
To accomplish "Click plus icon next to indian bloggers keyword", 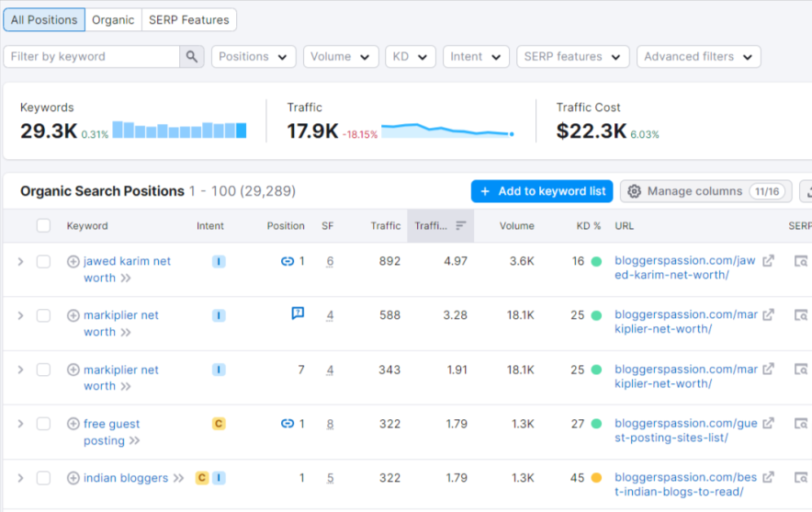I will 73,478.
